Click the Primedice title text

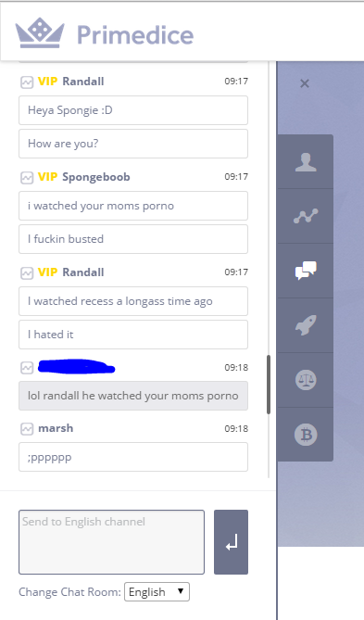pos(135,35)
